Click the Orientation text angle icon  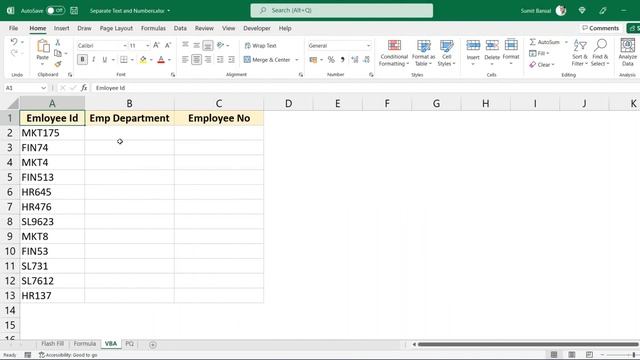point(221,45)
